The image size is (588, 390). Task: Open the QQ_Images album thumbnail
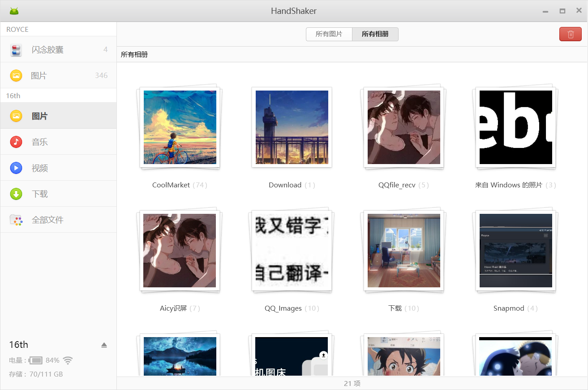tap(292, 251)
